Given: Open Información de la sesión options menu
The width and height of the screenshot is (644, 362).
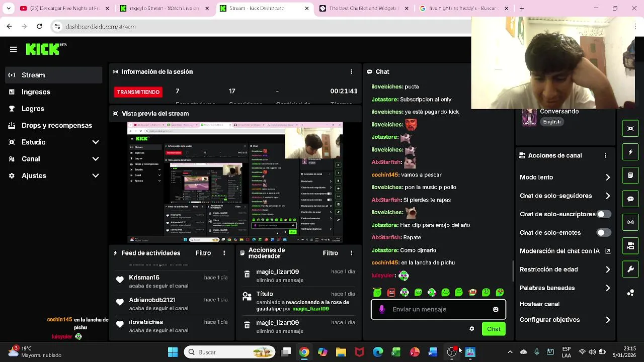Looking at the screenshot, I should (351, 72).
